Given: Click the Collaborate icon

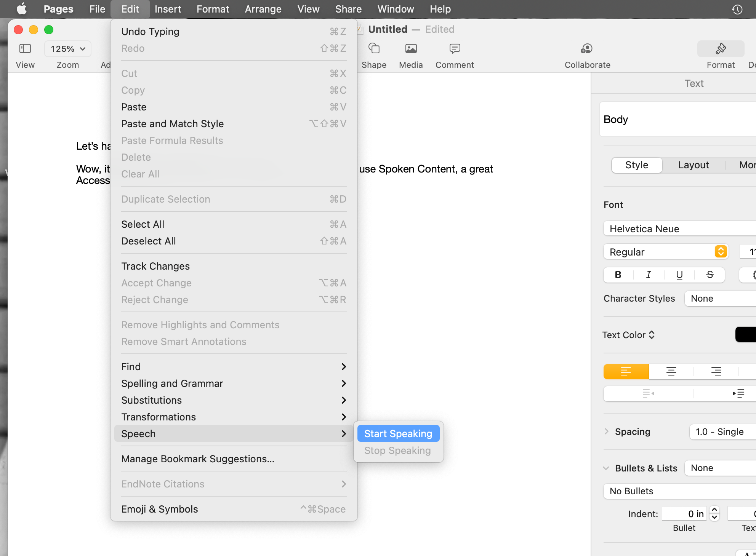Looking at the screenshot, I should [587, 48].
